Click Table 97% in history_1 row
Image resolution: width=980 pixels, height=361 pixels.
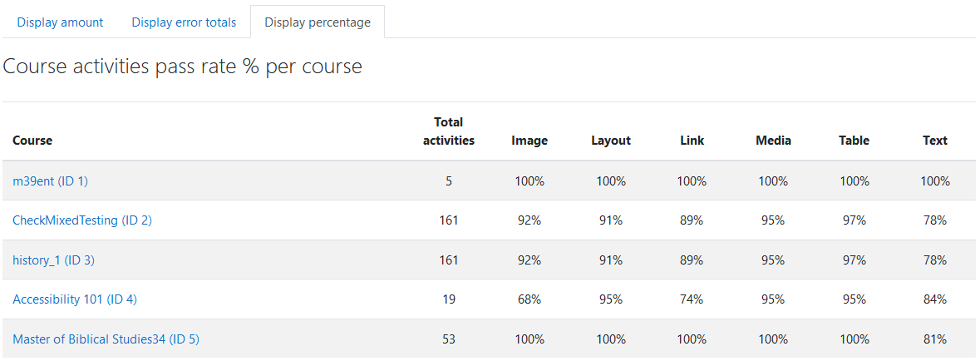point(854,260)
